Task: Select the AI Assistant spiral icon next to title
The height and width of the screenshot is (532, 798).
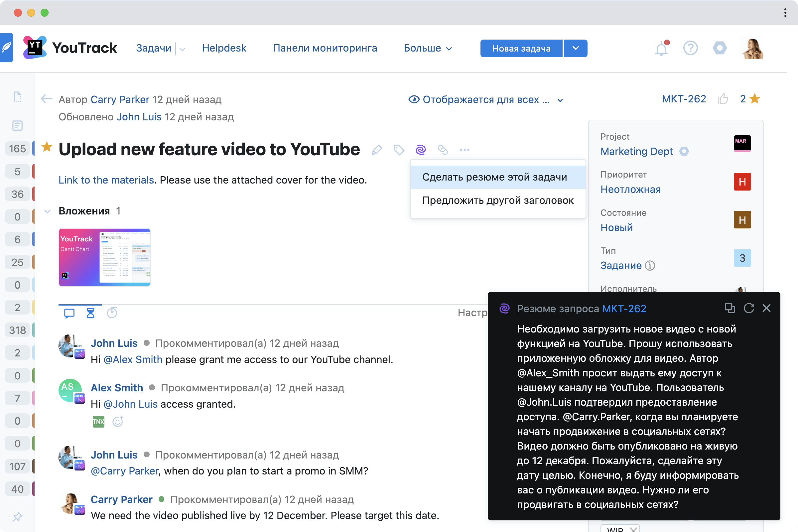Action: point(420,149)
